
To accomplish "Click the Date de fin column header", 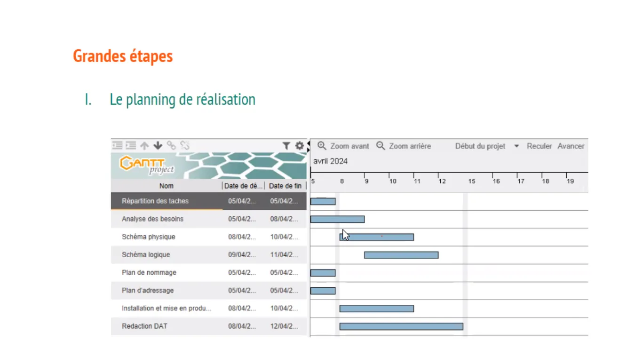I will coord(285,186).
